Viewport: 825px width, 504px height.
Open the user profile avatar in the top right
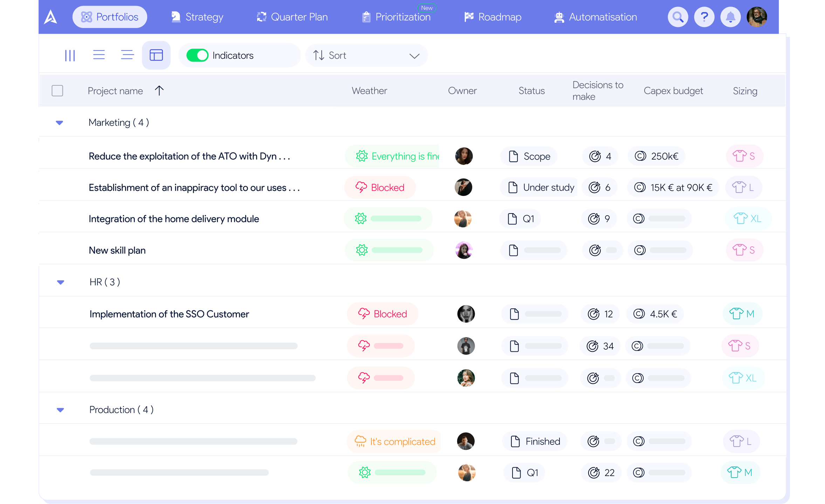coord(757,16)
